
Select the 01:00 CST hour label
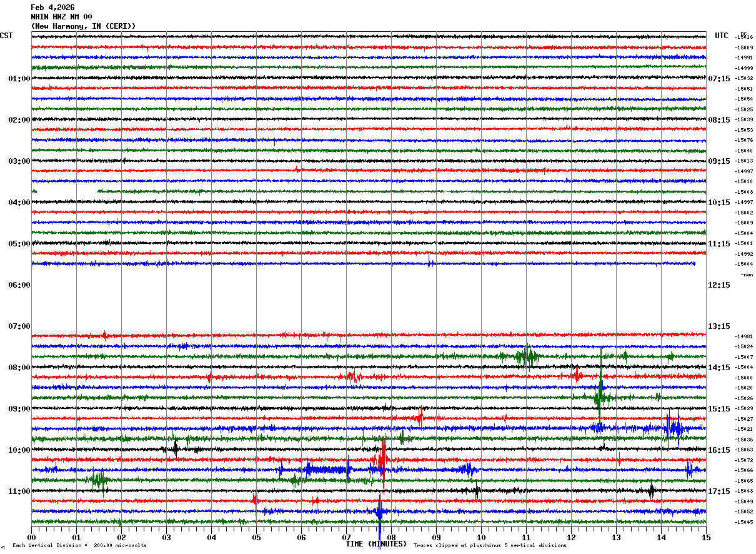(19, 79)
